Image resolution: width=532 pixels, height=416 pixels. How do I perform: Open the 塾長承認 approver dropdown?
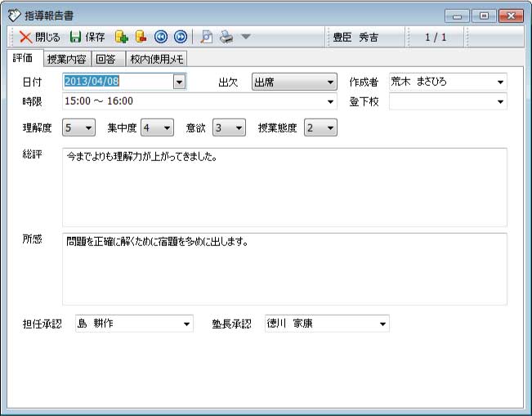327,324
